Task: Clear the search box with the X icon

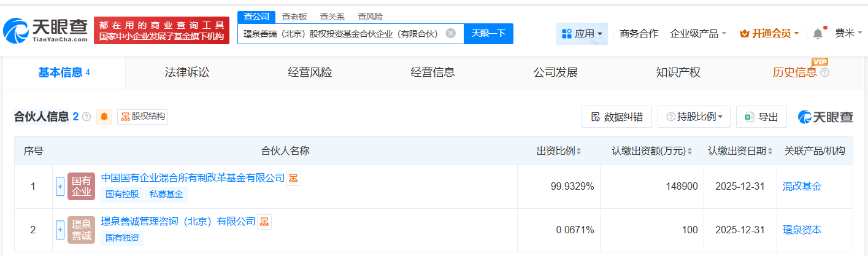Action: pyautogui.click(x=450, y=33)
